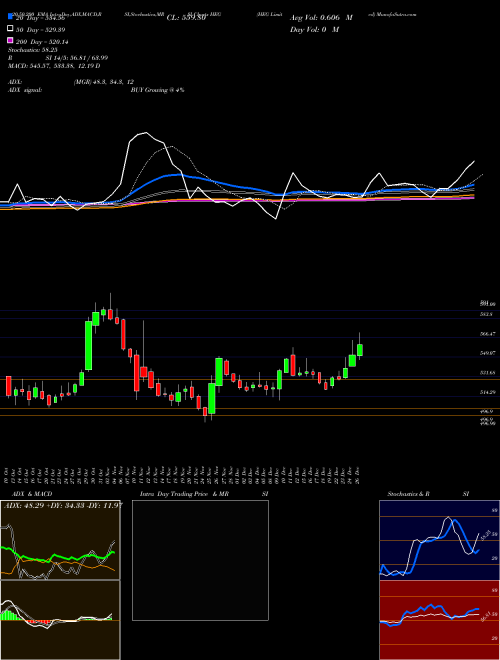500x660 pixels.
Task: Click the 531.68 price axis label
Action: [487, 373]
